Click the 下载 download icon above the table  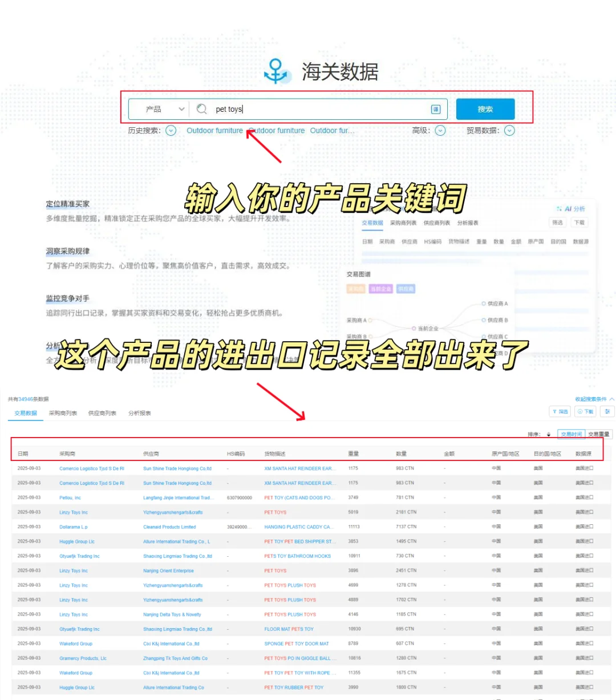[x=581, y=411]
